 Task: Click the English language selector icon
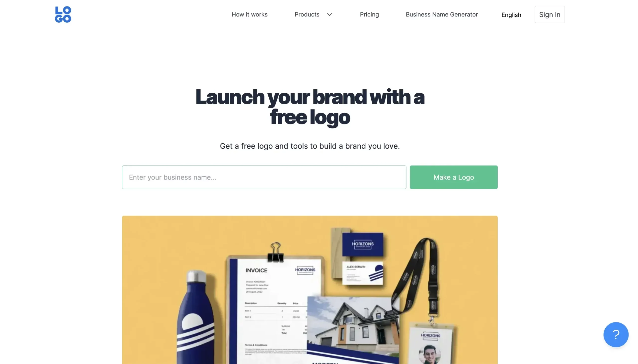pos(511,14)
